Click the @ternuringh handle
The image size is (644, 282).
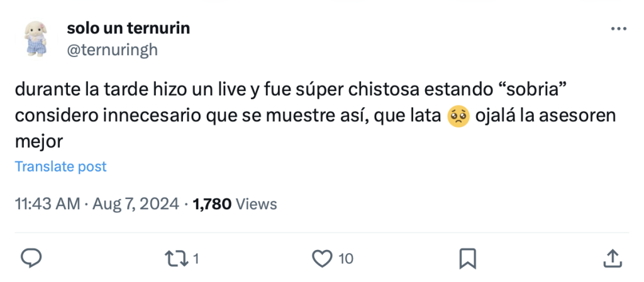tap(112, 50)
